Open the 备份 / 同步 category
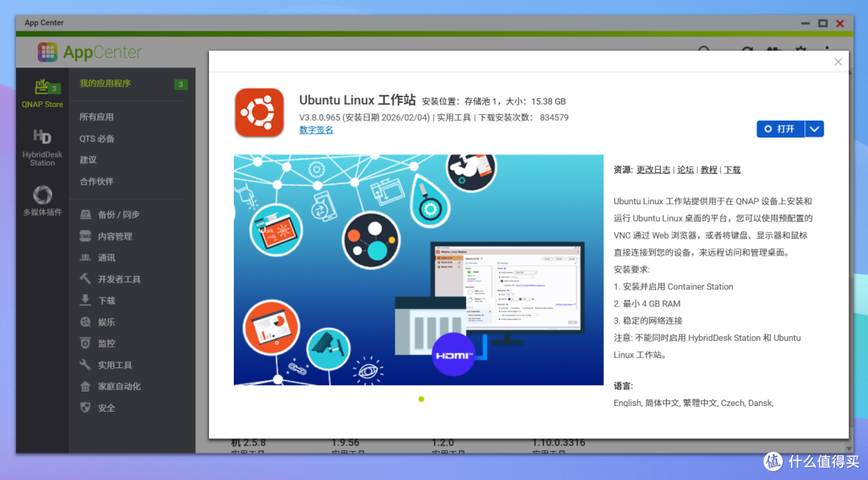Screen dimensions: 868x480 [x=118, y=214]
